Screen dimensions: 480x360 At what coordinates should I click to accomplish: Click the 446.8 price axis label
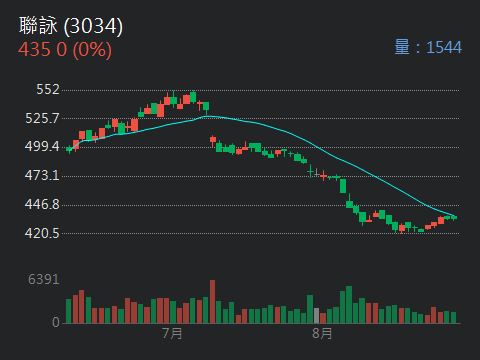pyautogui.click(x=42, y=204)
